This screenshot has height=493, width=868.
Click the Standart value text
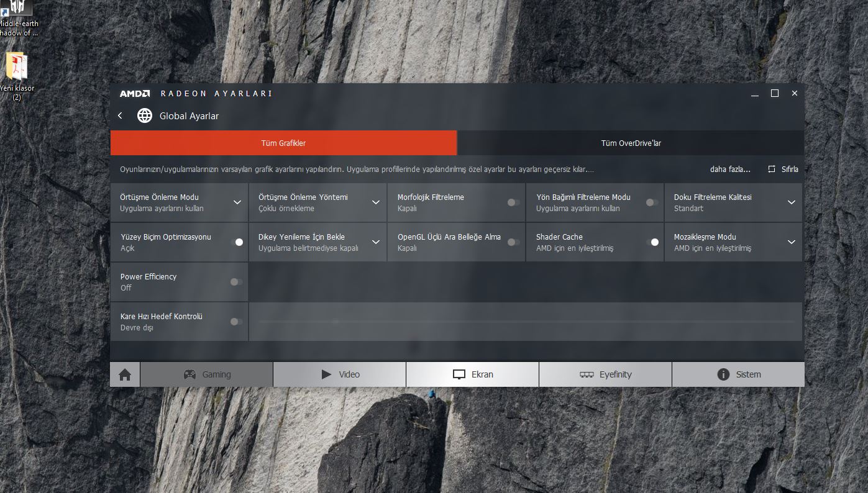tap(688, 209)
